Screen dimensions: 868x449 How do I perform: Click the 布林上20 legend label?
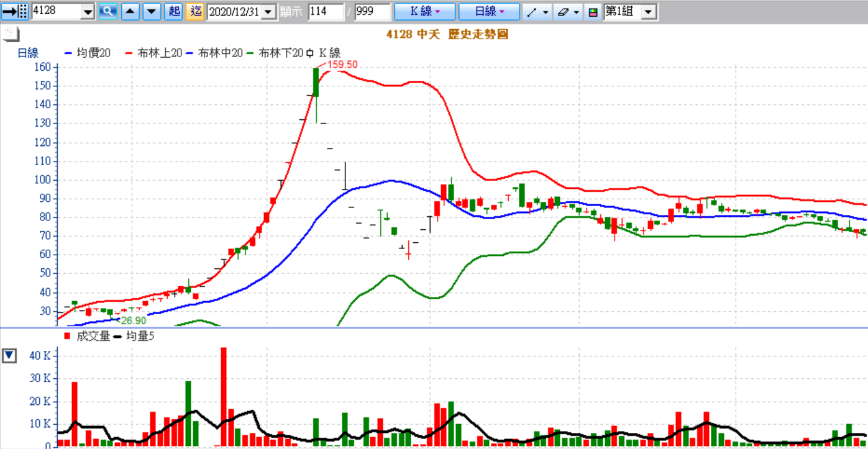[160, 53]
